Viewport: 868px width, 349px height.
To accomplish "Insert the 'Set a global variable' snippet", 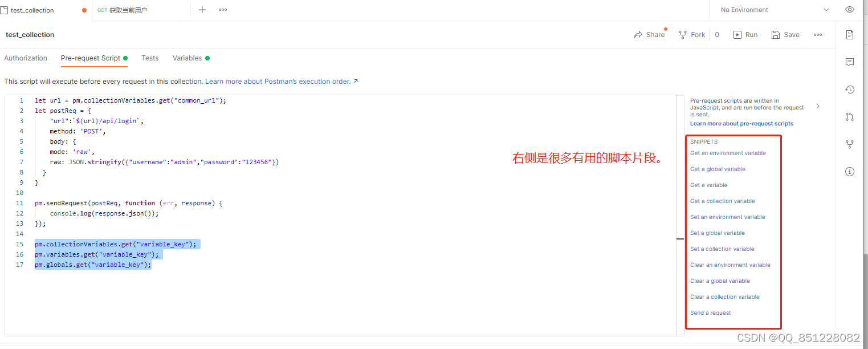I will pyautogui.click(x=718, y=233).
